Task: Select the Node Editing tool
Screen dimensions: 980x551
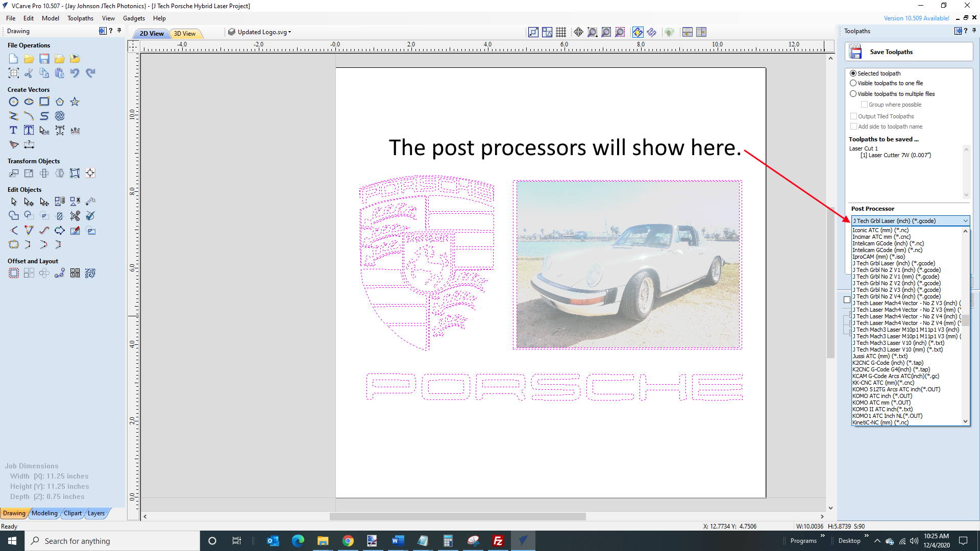Action: click(x=29, y=202)
